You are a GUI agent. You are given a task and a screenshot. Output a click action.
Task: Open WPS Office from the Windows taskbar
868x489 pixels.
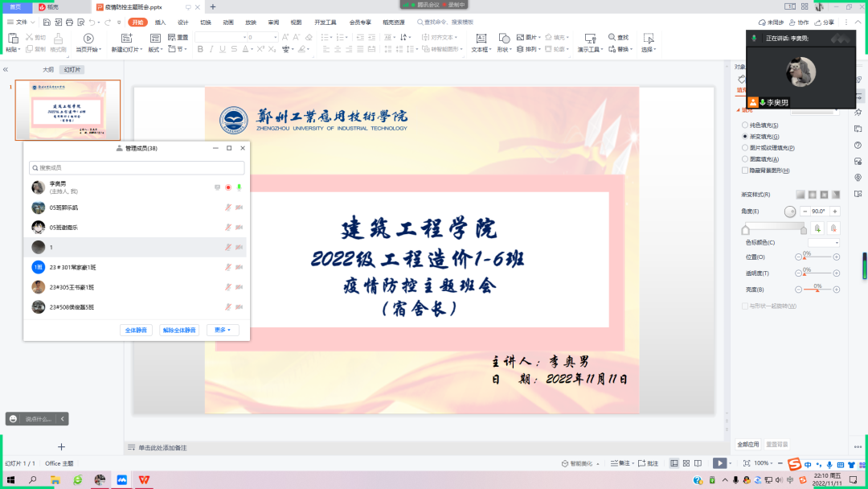point(145,480)
